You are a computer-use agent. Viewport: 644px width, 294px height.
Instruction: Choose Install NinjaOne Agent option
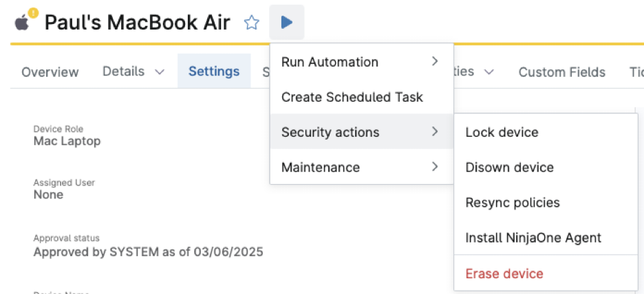533,238
